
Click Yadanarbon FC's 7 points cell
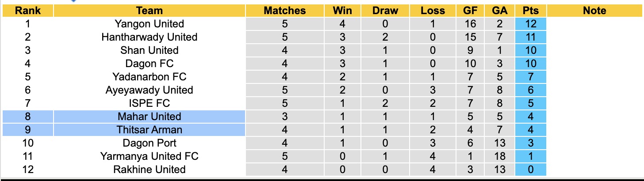coord(531,77)
